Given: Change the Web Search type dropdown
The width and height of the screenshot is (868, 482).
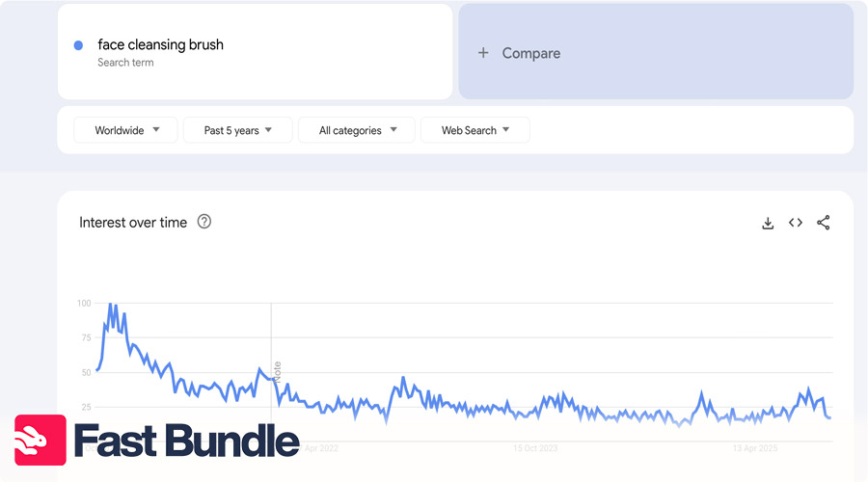Looking at the screenshot, I should pos(475,130).
